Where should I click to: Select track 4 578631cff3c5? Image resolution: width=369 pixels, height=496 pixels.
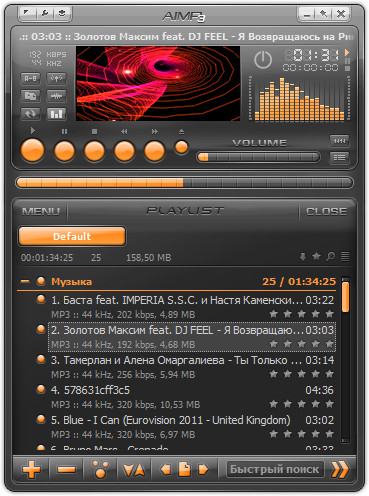(192, 397)
